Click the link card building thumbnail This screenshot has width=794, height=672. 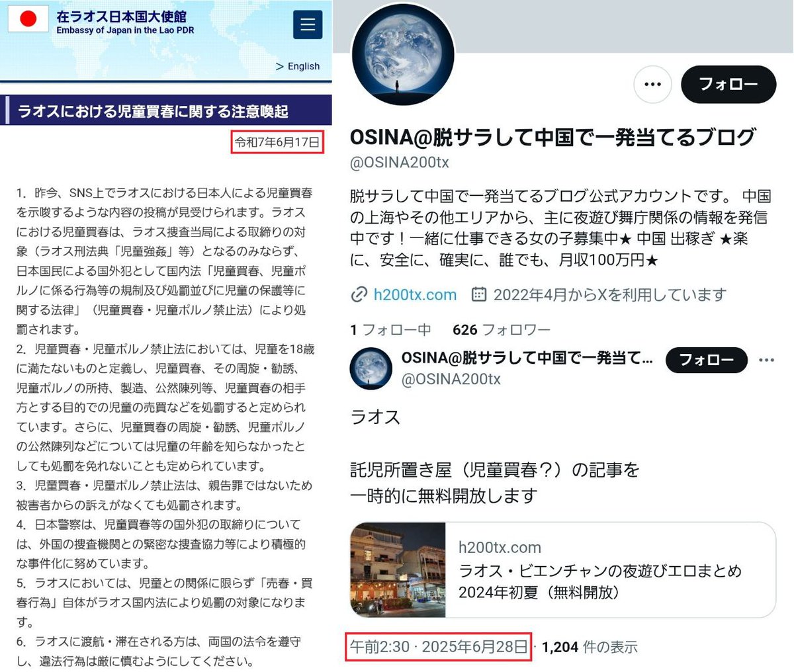(x=398, y=569)
